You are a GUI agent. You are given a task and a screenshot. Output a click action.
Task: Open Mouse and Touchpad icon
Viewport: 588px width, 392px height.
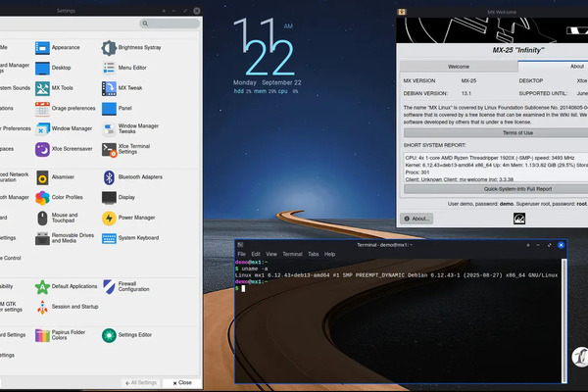click(42, 218)
